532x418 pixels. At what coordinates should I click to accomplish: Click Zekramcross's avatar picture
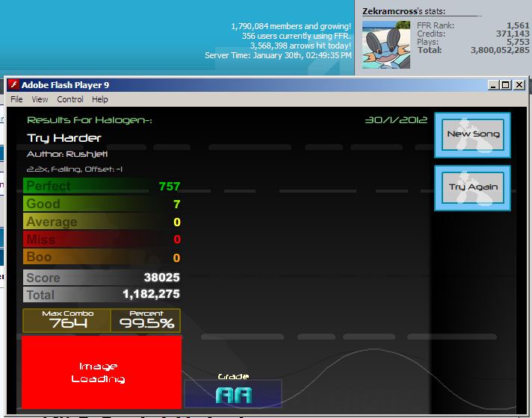click(x=386, y=45)
